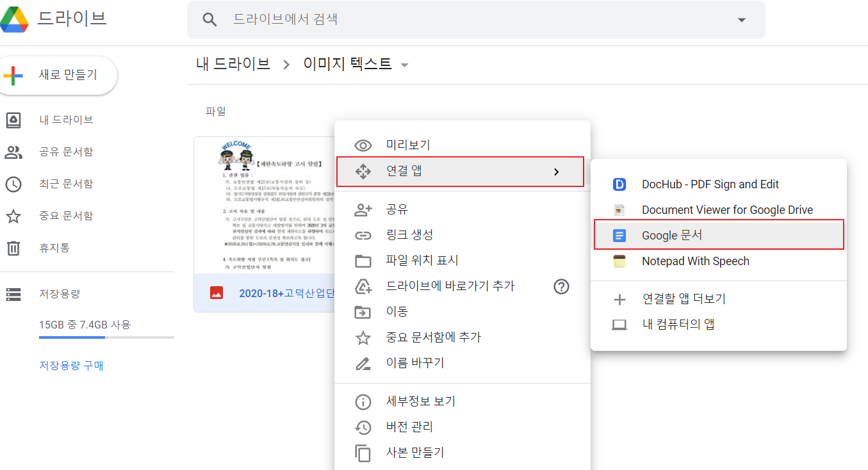Viewport: 868px width, 470px height.
Task: Select file 2020-18+고덕산업단 name
Action: point(286,293)
